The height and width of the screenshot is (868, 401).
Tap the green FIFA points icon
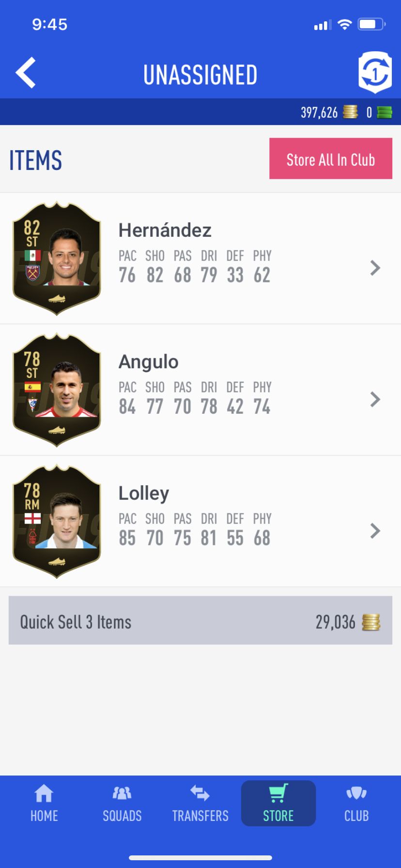coord(385,112)
